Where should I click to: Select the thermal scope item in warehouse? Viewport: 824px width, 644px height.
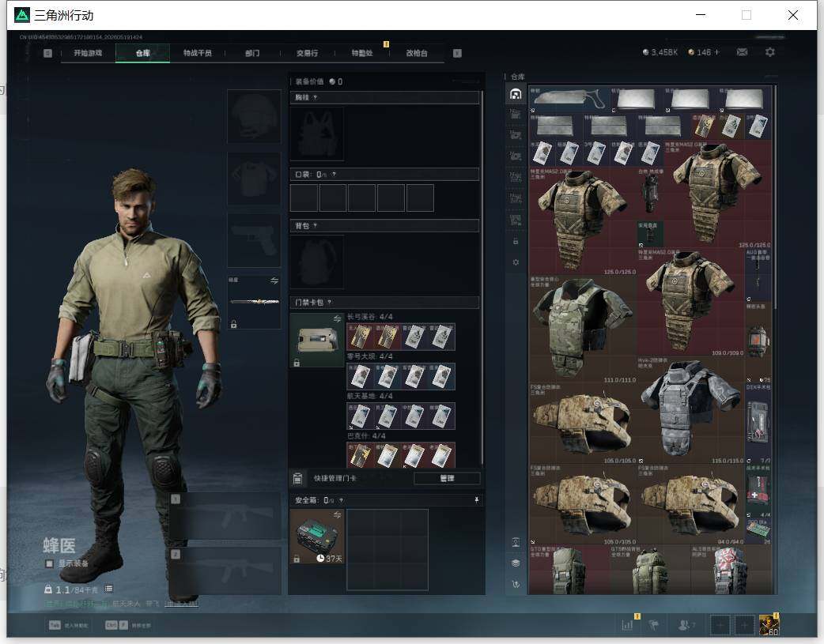651,193
